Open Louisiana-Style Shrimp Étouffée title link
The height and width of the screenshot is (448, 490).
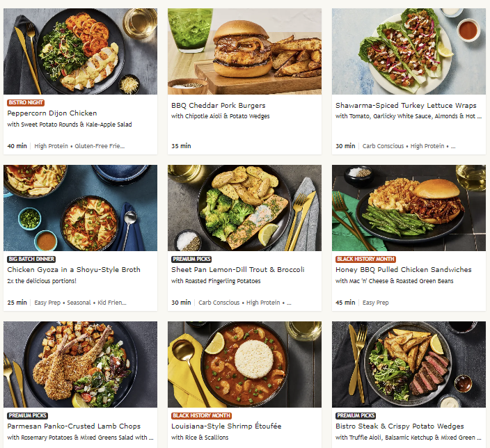(226, 426)
